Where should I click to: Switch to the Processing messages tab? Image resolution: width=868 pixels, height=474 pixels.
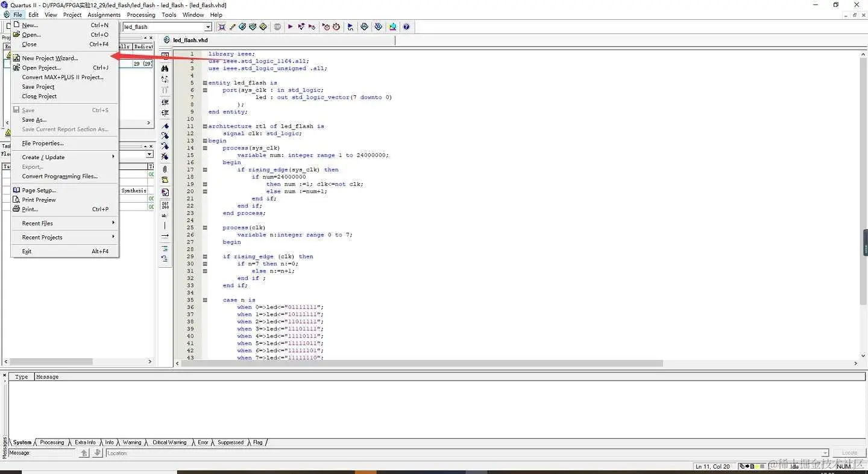52,443
